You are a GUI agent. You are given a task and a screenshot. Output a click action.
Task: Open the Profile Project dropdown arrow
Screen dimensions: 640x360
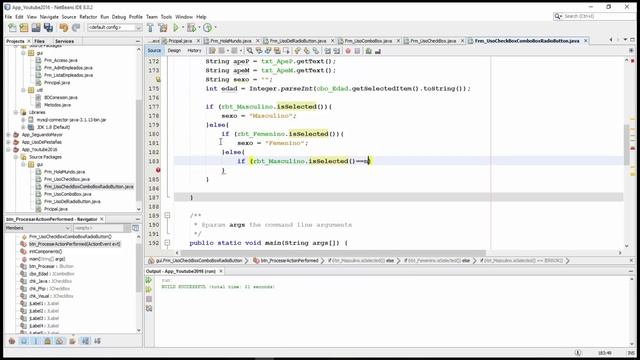[215, 28]
